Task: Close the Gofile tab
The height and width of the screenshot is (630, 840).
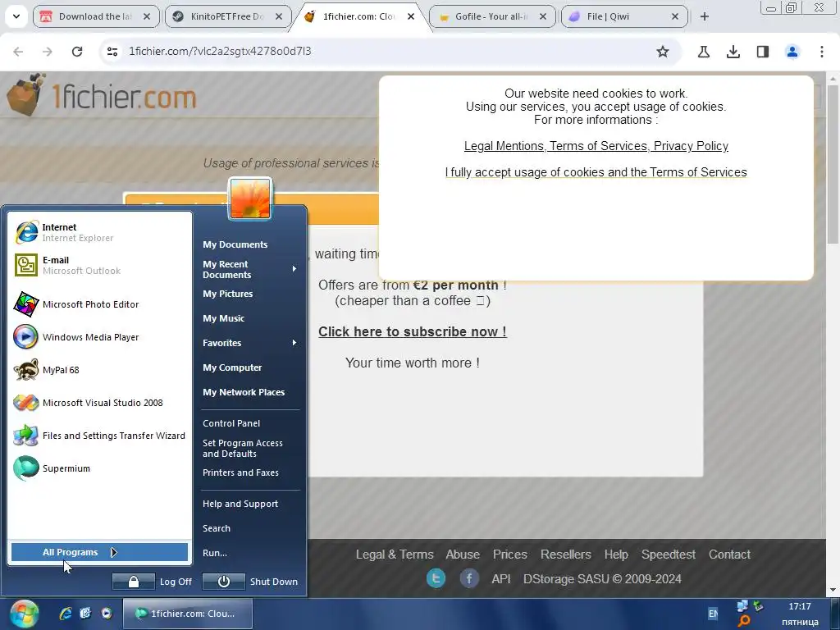Action: [543, 16]
